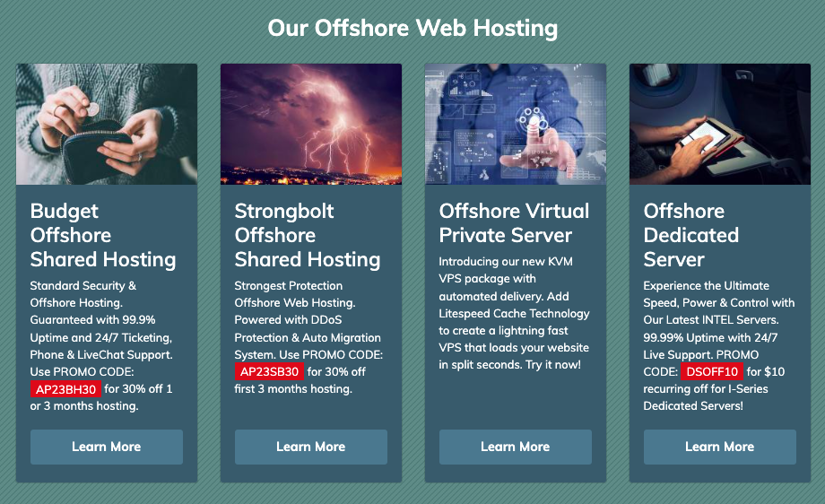Open the touchscreen interface thumbnail image
The width and height of the screenshot is (825, 504).
pyautogui.click(x=516, y=124)
